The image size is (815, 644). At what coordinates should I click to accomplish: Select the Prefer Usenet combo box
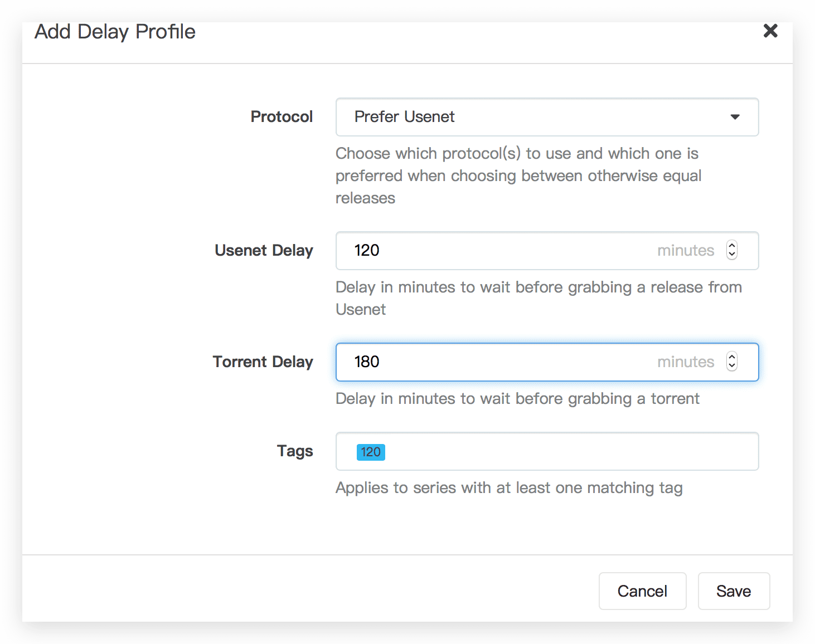(547, 117)
